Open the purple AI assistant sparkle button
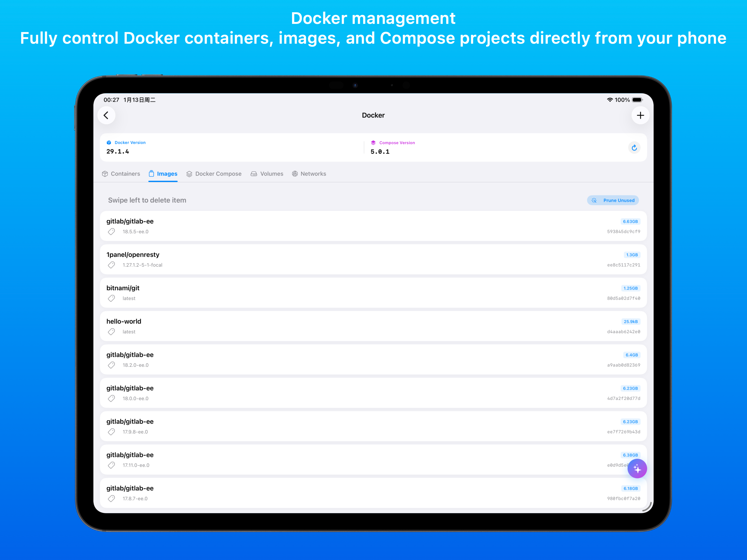This screenshot has height=560, width=747. click(x=637, y=469)
